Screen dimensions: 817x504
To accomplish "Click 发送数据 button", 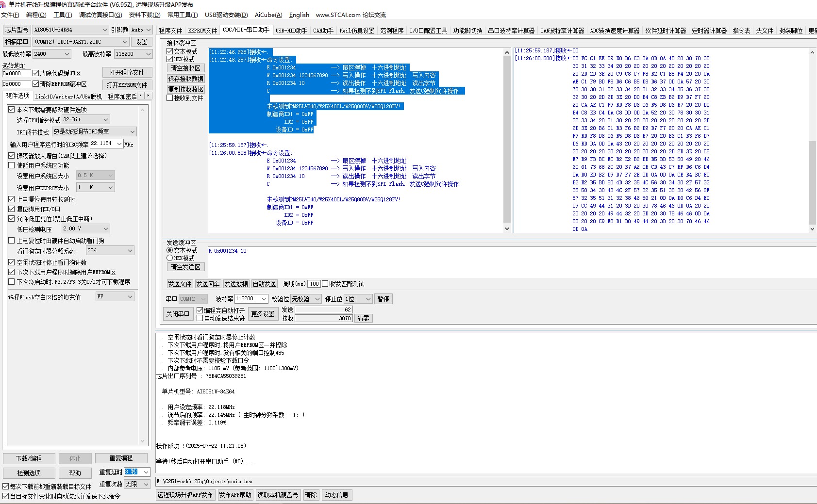I will click(x=236, y=284).
